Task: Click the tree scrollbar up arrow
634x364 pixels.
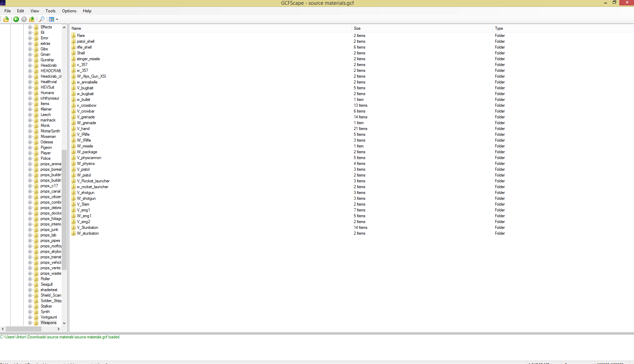Action: tap(64, 27)
